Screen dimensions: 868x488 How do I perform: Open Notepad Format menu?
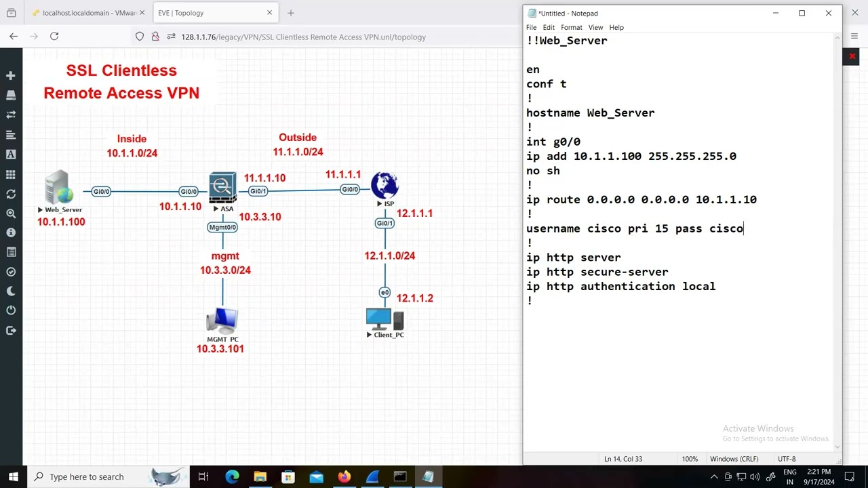571,27
